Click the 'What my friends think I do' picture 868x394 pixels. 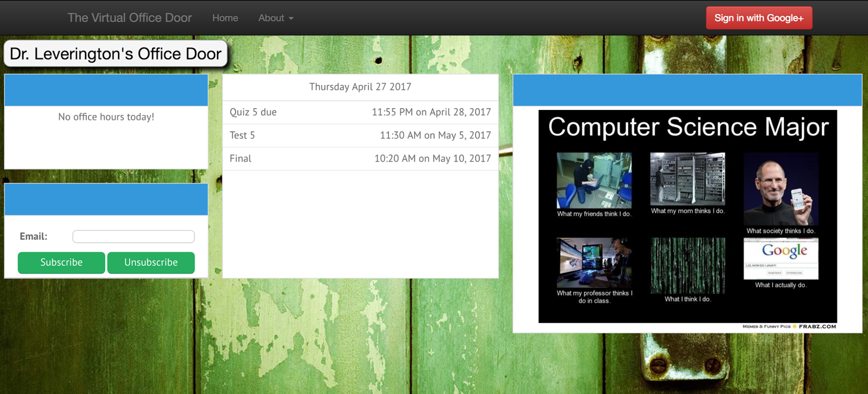(594, 181)
